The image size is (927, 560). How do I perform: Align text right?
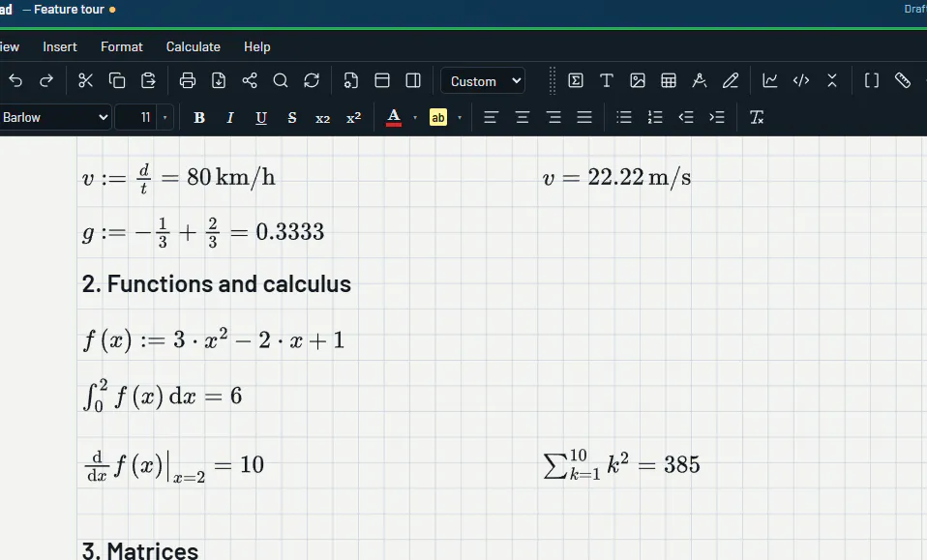[553, 118]
